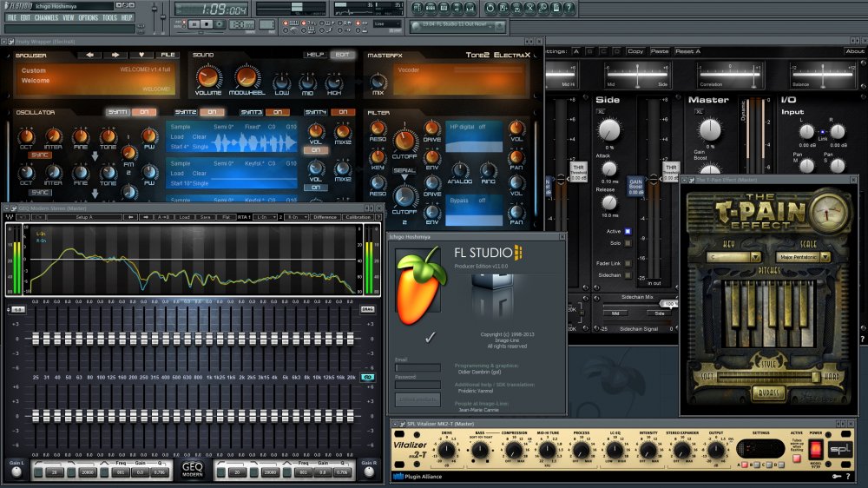Screen dimensions: 868x488
Task: Open the OPTIONS menu
Action: pos(88,17)
